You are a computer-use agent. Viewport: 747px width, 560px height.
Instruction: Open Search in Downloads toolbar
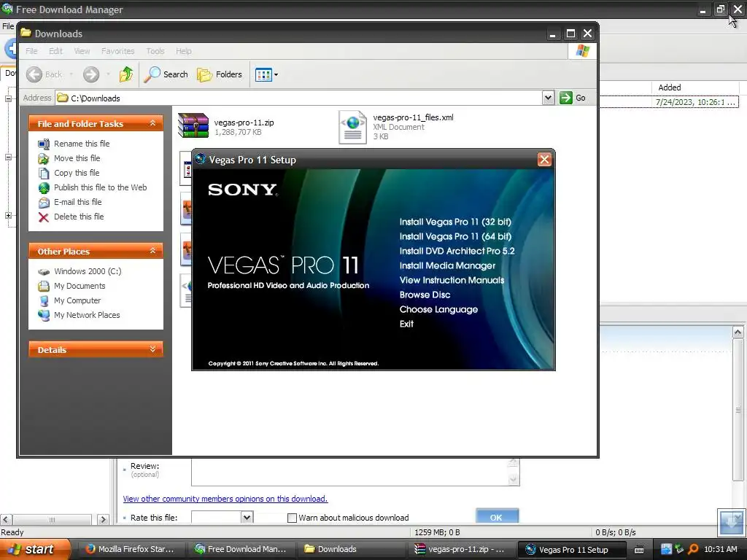pos(166,74)
